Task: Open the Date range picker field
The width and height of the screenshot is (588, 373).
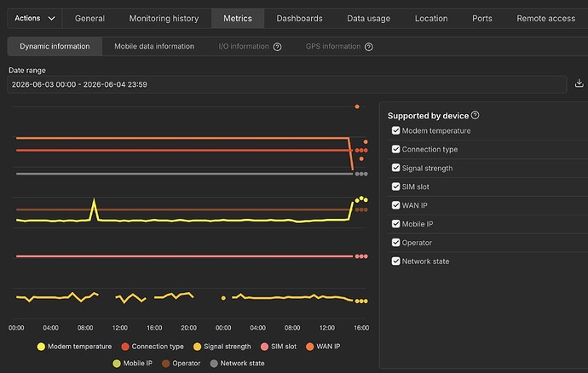Action: tap(287, 84)
